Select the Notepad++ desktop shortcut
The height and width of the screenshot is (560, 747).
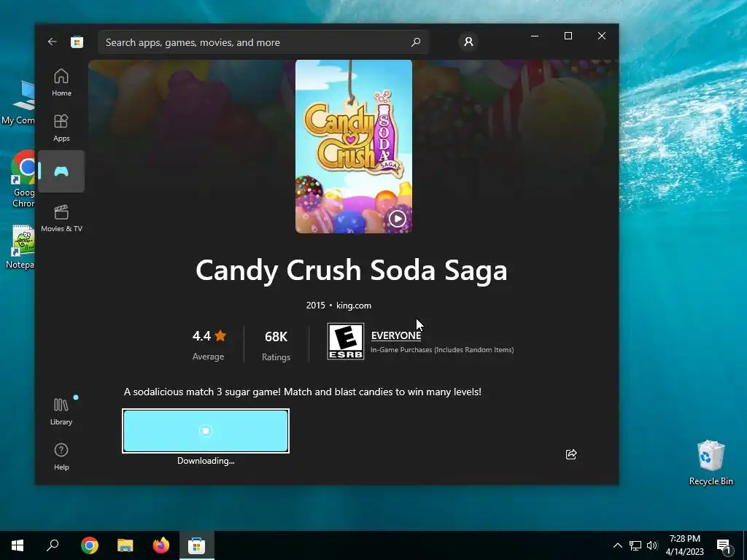pos(20,247)
